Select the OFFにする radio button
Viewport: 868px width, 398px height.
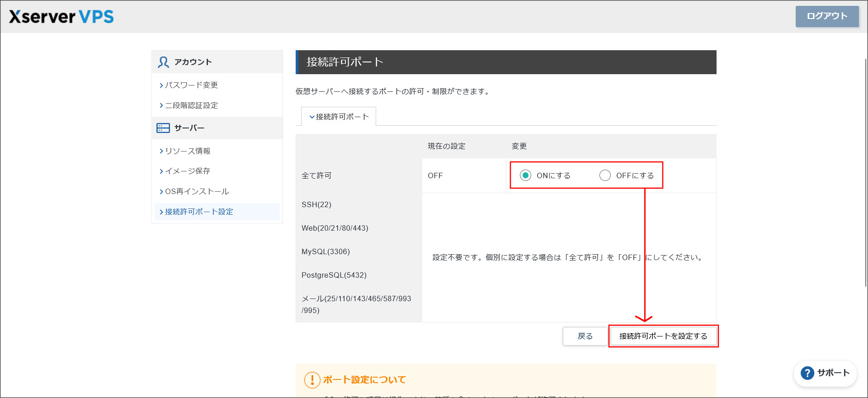(x=605, y=175)
